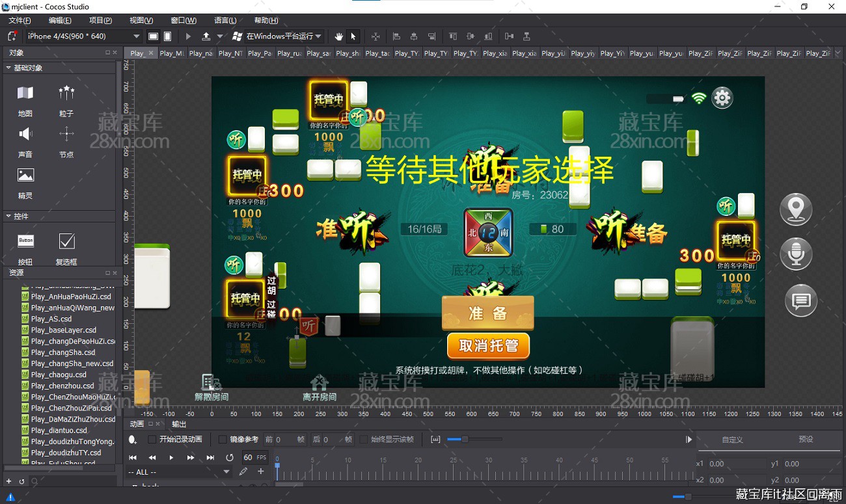Switch to the 输出 tab

179,424
